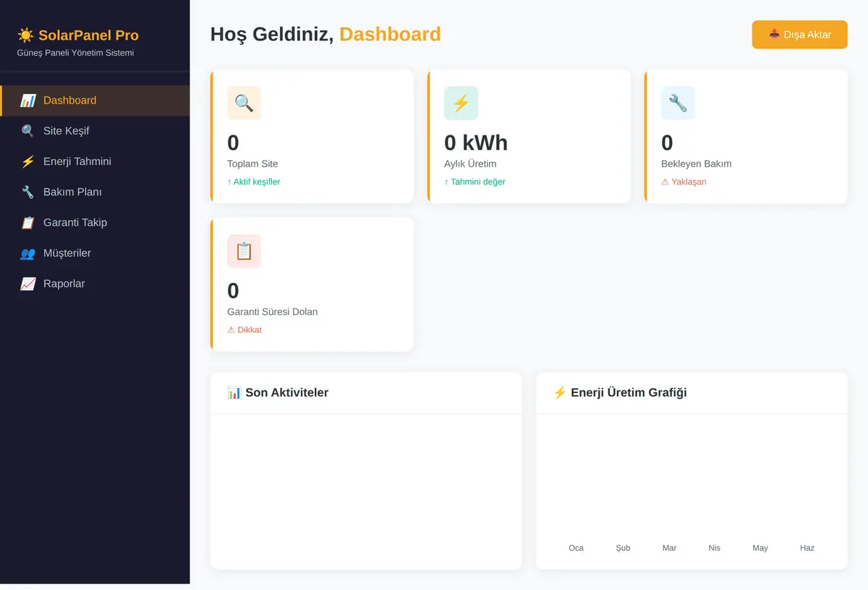Navigate to Garanti Takip
This screenshot has height=590, width=868.
point(95,222)
